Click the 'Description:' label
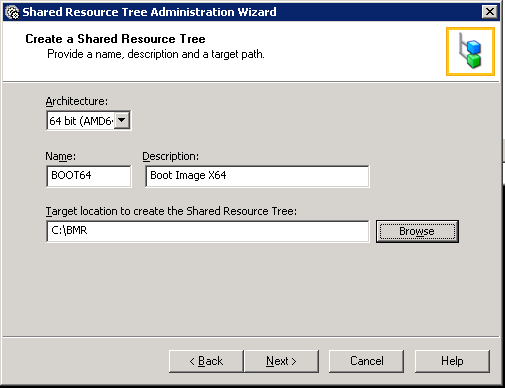505x388 pixels. point(170,156)
